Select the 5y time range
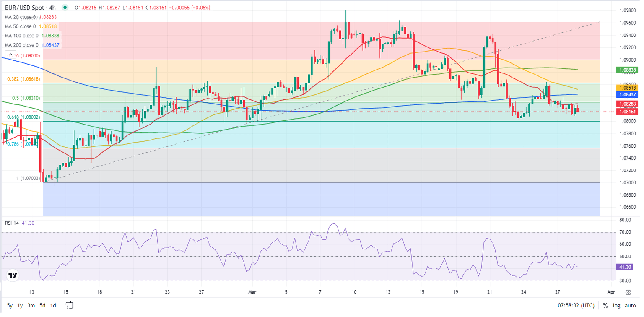644x317 pixels. (9, 305)
